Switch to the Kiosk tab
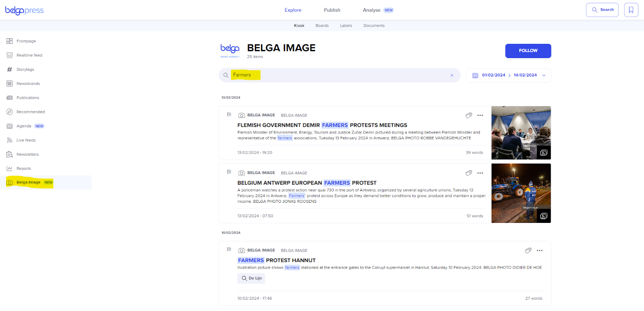 pyautogui.click(x=299, y=25)
